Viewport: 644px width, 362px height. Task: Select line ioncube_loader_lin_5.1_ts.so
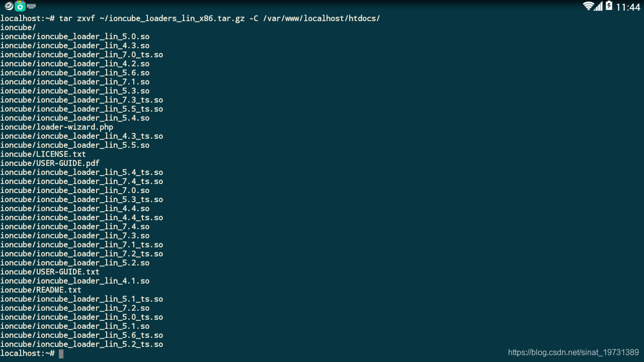click(x=82, y=299)
